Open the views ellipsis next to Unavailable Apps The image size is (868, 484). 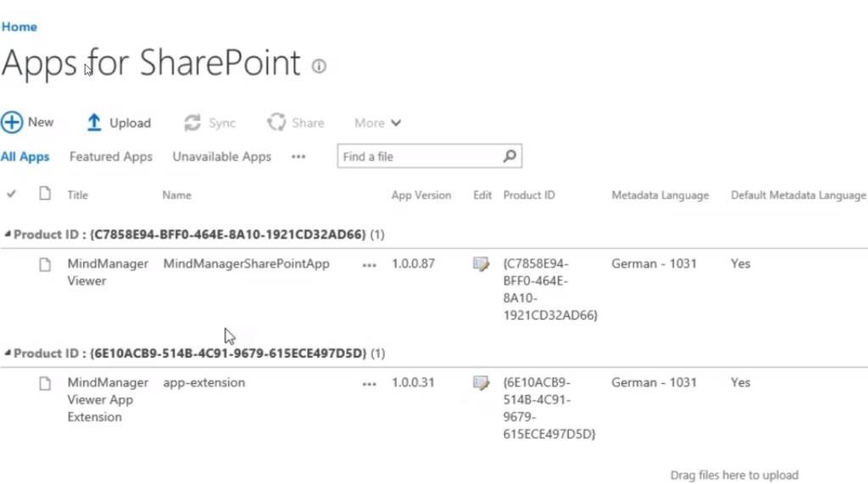pos(298,157)
